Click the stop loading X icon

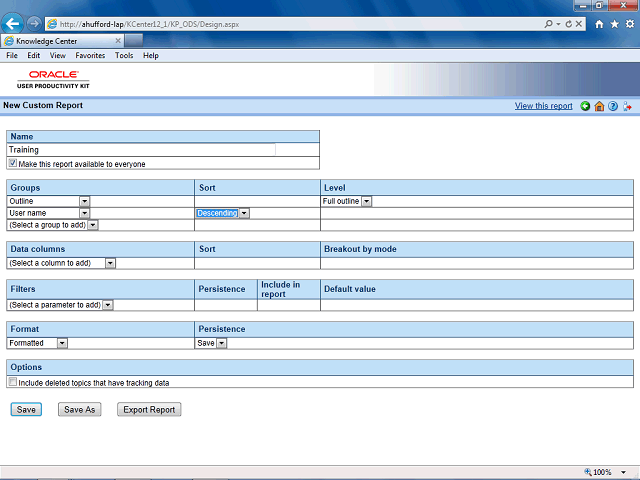579,24
